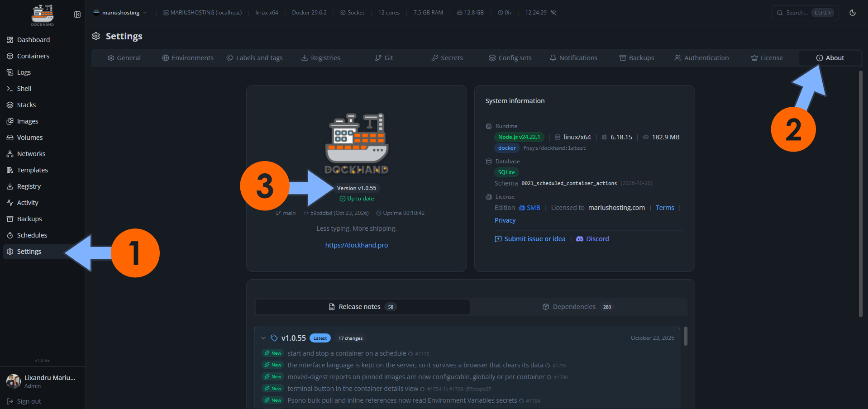Open the Labels and tags tab
Screen dimensions: 868x409
pos(255,58)
